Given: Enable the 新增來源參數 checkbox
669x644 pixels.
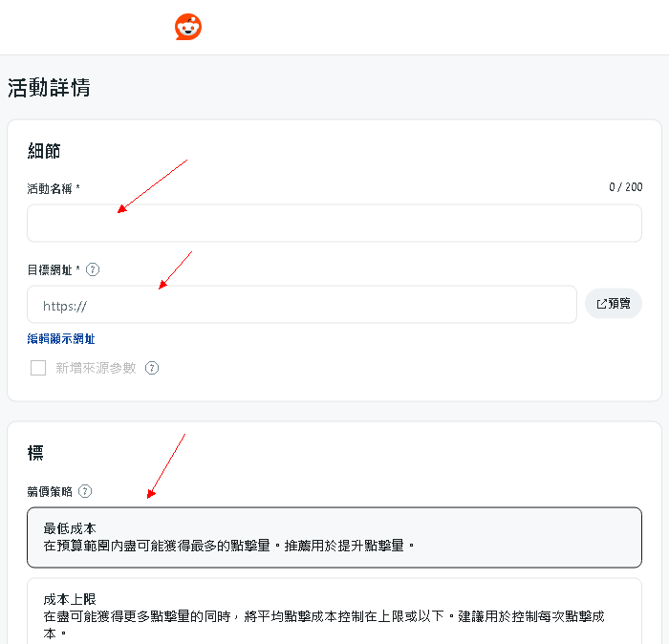Looking at the screenshot, I should point(38,368).
